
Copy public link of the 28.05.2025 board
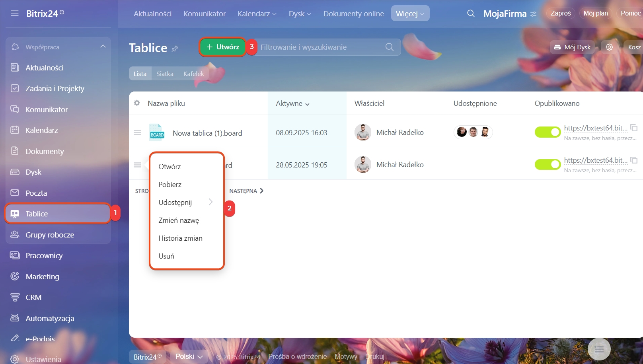(634, 160)
